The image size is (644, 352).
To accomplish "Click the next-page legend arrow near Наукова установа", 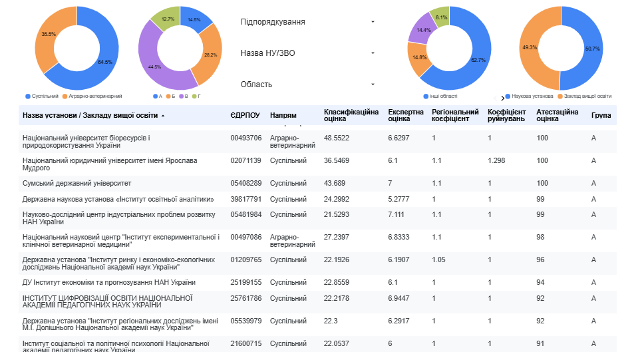I will click(502, 98).
